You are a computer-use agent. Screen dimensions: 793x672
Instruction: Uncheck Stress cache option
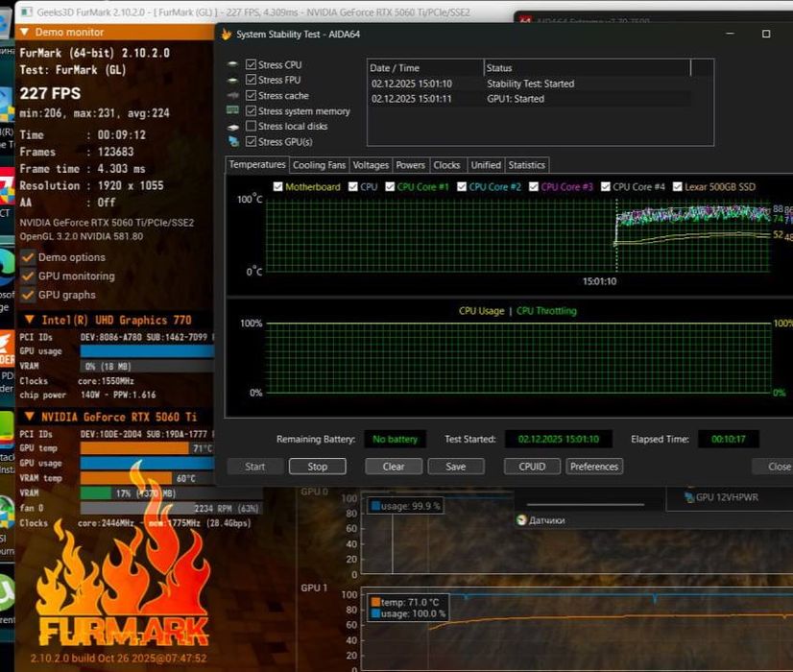point(251,96)
